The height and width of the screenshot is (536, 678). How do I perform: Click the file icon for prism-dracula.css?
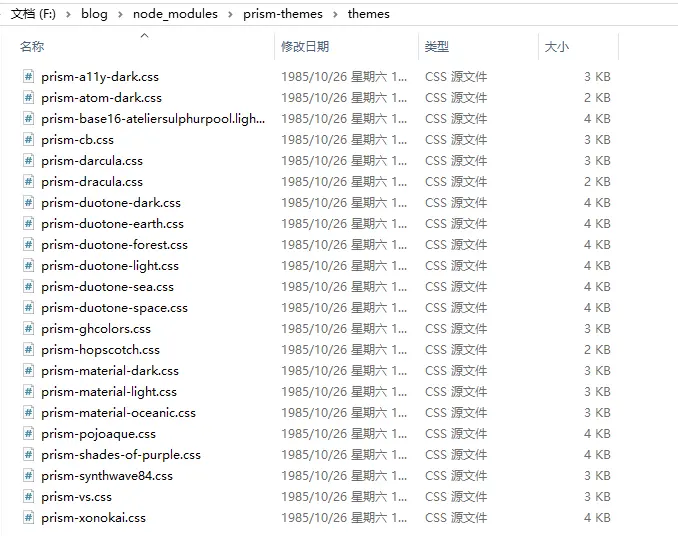[x=28, y=182]
